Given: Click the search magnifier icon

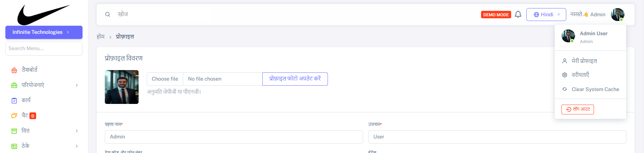Looking at the screenshot, I should pyautogui.click(x=108, y=15).
